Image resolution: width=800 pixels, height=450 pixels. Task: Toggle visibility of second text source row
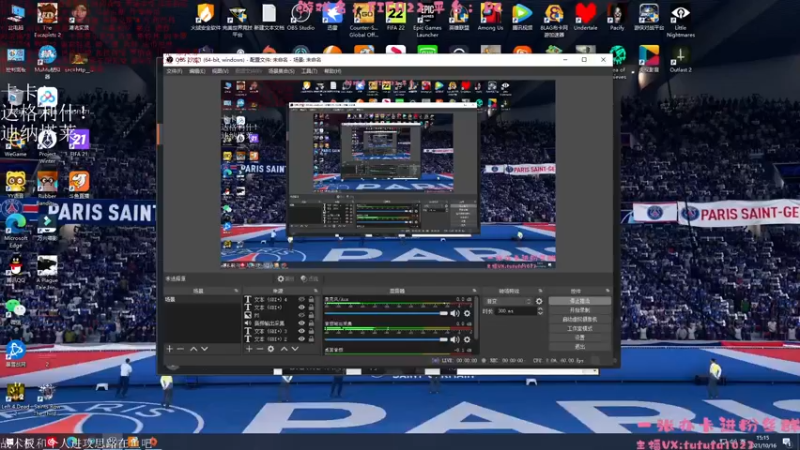tap(302, 307)
